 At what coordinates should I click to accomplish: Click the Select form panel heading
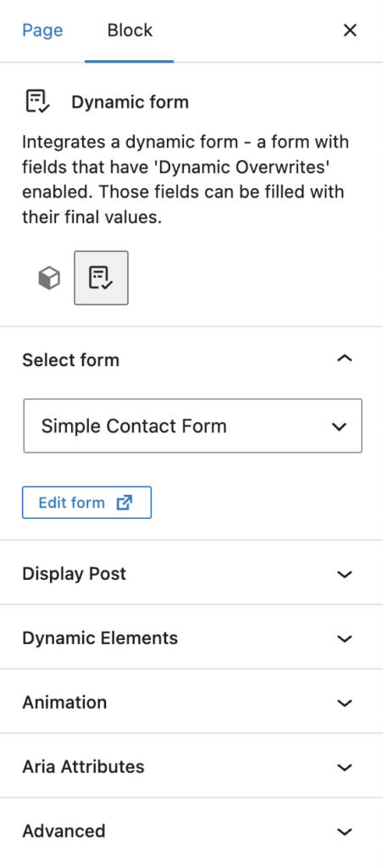coord(71,359)
